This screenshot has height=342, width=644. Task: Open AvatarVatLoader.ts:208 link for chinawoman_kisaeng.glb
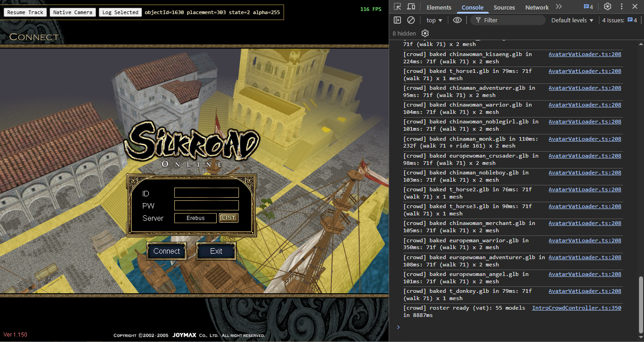pos(585,54)
